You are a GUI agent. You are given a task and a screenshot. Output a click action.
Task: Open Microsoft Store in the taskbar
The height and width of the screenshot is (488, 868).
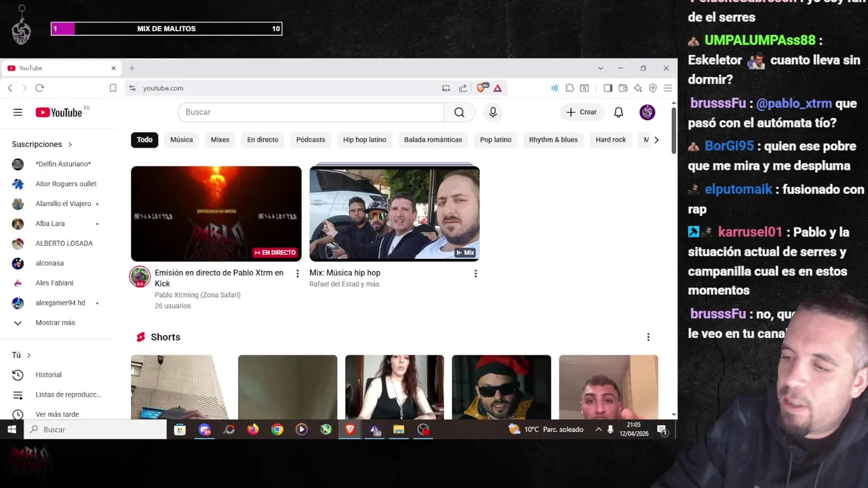pyautogui.click(x=180, y=430)
